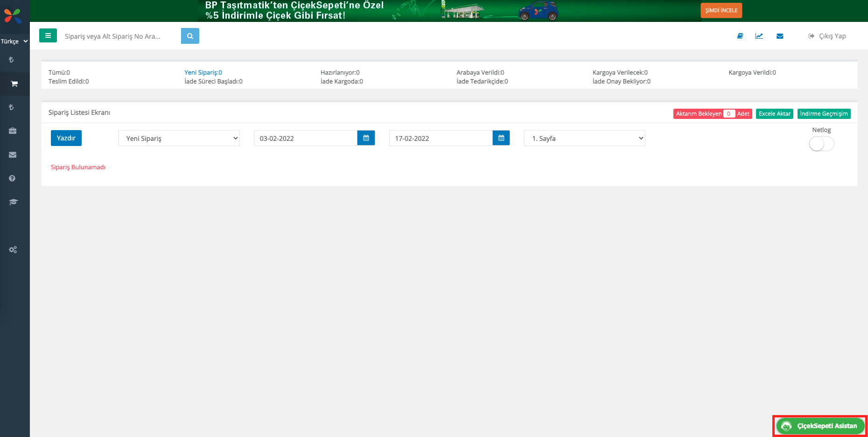The width and height of the screenshot is (868, 437).
Task: Open the briefcase icon in sidebar
Action: [x=13, y=131]
